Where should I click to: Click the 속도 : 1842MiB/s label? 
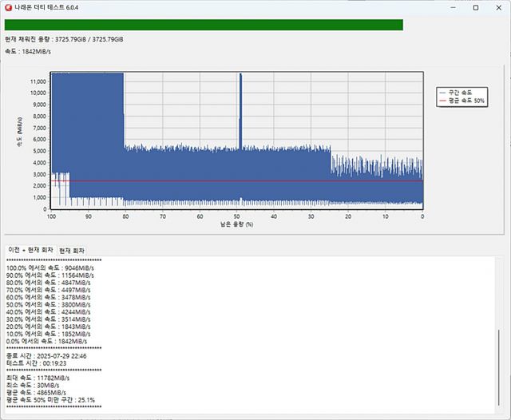click(x=29, y=53)
